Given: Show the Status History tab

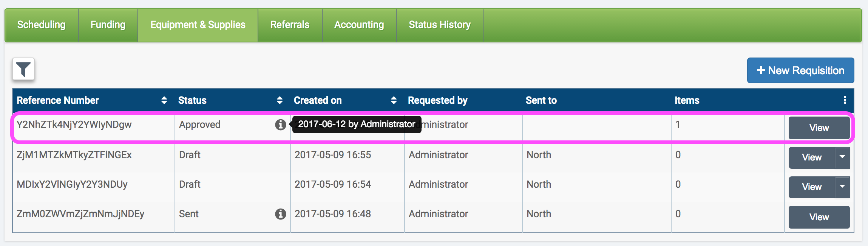Looking at the screenshot, I should point(440,25).
